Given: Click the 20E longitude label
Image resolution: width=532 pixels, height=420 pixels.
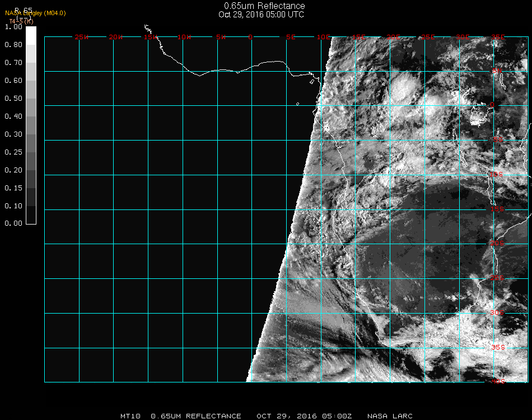Looking at the screenshot, I should pos(394,37).
